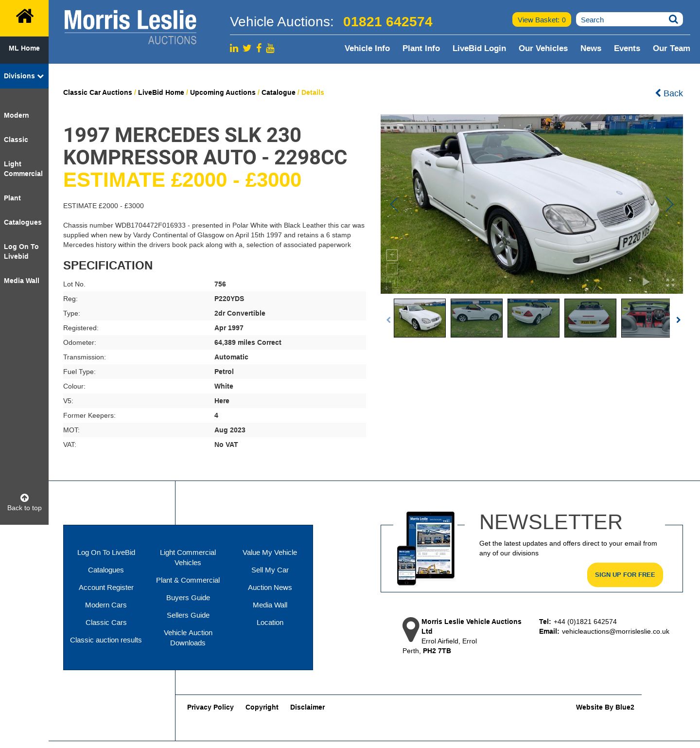
Task: Select side profile view thumbnail
Action: click(x=476, y=318)
